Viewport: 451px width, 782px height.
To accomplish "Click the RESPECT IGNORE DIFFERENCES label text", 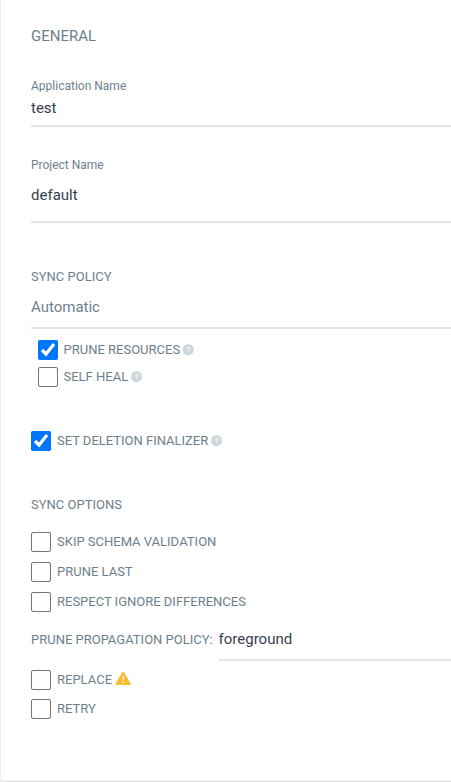I will point(152,601).
